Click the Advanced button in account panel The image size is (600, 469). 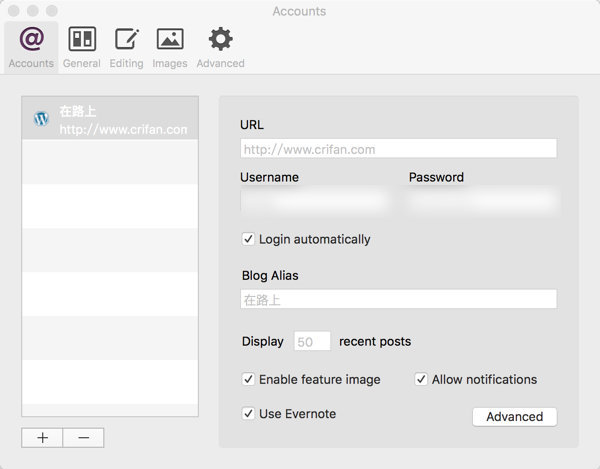514,416
